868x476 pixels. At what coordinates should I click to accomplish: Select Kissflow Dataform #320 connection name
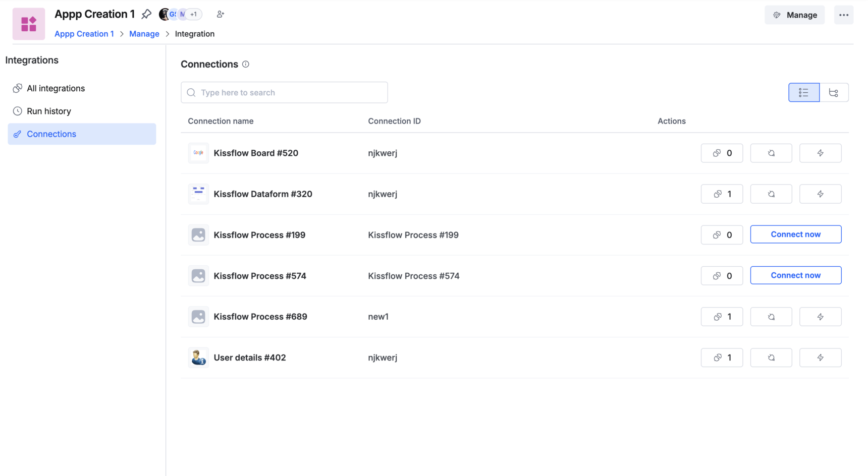click(x=263, y=194)
